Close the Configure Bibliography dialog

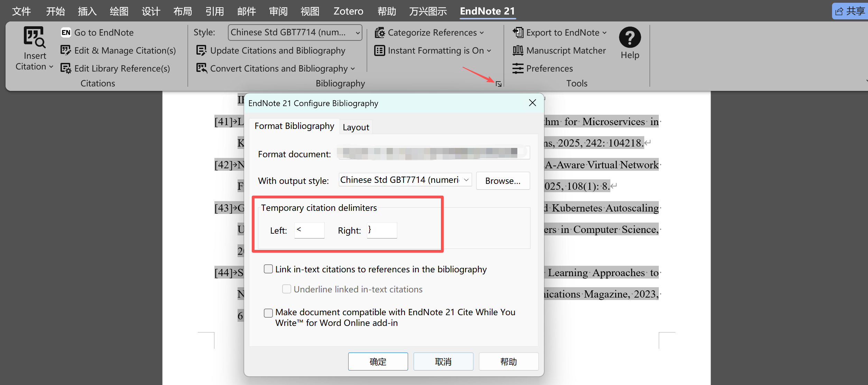click(533, 103)
